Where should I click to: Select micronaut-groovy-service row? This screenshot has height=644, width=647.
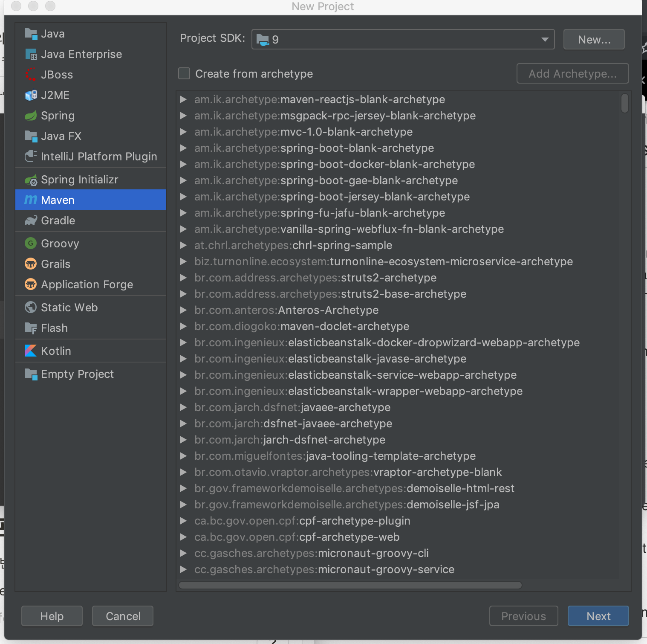(x=399, y=569)
